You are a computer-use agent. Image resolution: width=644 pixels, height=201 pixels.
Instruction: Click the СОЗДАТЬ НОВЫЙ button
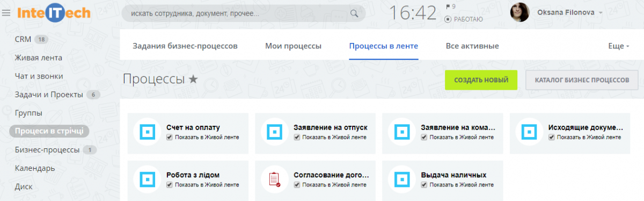pos(481,80)
